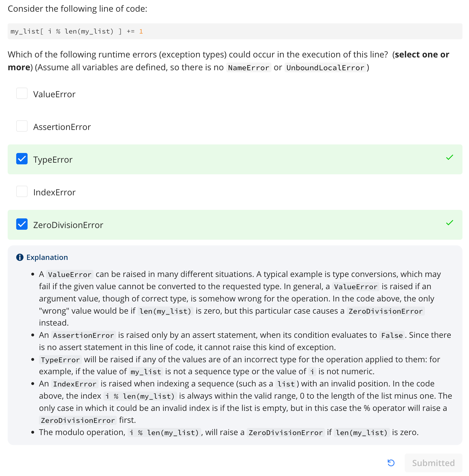Image resolution: width=469 pixels, height=476 pixels.
Task: Click the my_list code line block
Action: pos(235,31)
